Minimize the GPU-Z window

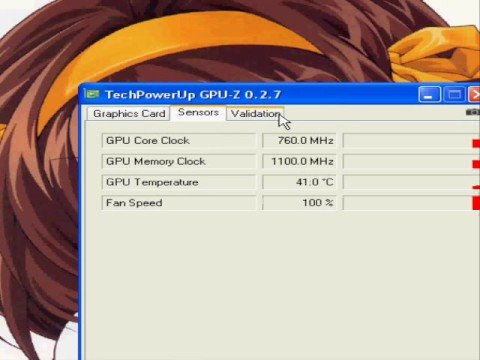point(429,95)
